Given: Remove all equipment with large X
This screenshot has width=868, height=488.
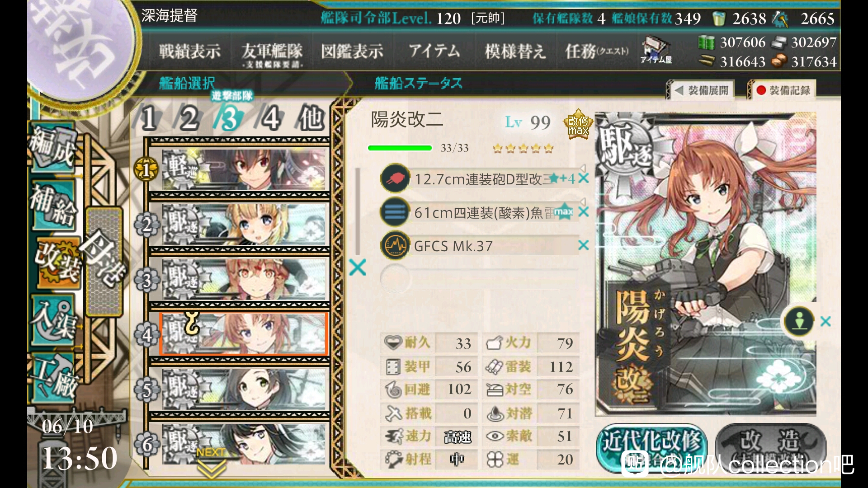Looking at the screenshot, I should tap(357, 267).
